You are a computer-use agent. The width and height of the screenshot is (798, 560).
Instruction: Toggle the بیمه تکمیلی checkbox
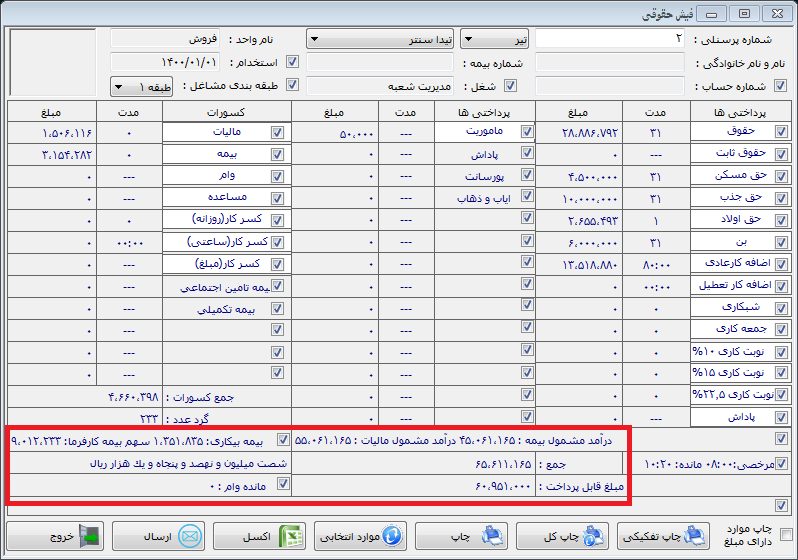[x=277, y=309]
